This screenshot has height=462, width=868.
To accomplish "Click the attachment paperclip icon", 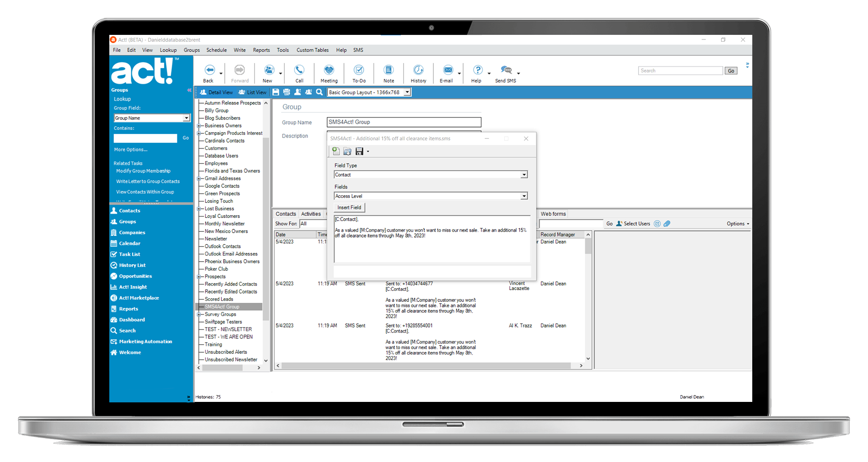I will point(667,223).
